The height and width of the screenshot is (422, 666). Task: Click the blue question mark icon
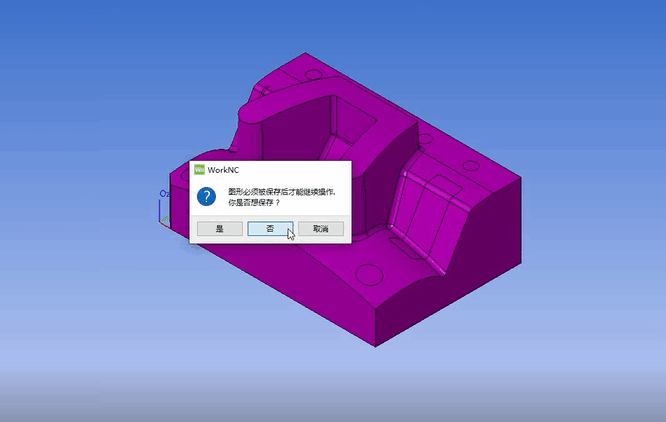206,197
